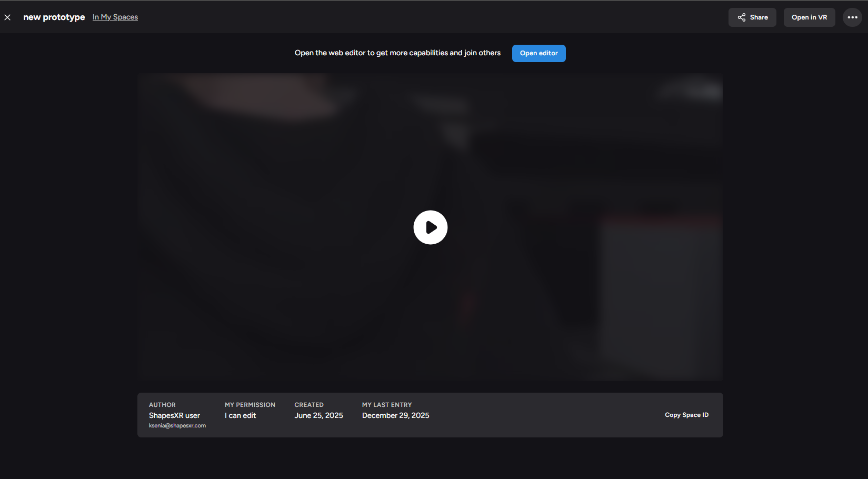Follow the In My Spaces link

[x=115, y=17]
